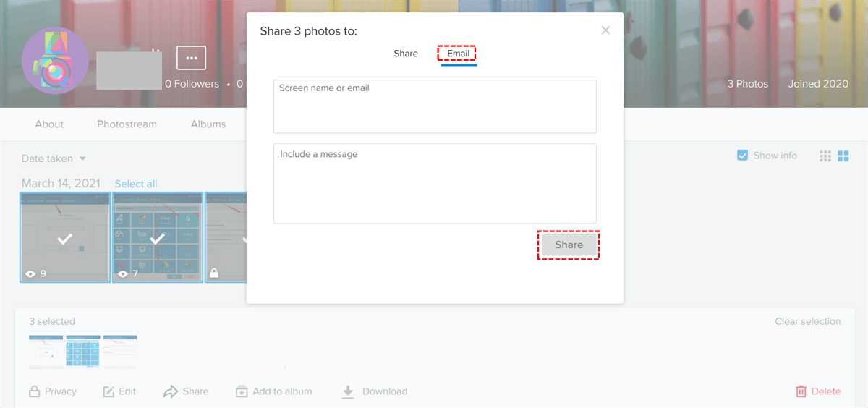
Task: Click the Download arrow icon
Action: [x=348, y=391]
